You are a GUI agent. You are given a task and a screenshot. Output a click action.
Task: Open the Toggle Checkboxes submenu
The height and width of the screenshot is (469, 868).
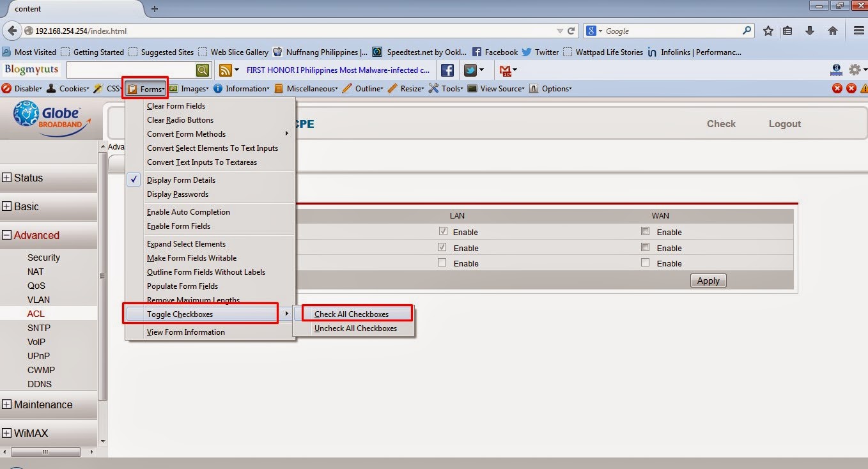210,314
